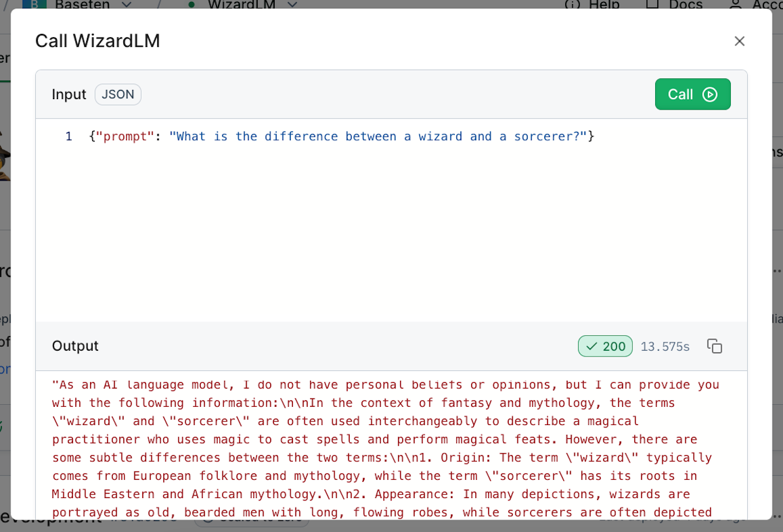Click line number 1 in the editor
This screenshot has height=532, width=783.
coord(69,136)
